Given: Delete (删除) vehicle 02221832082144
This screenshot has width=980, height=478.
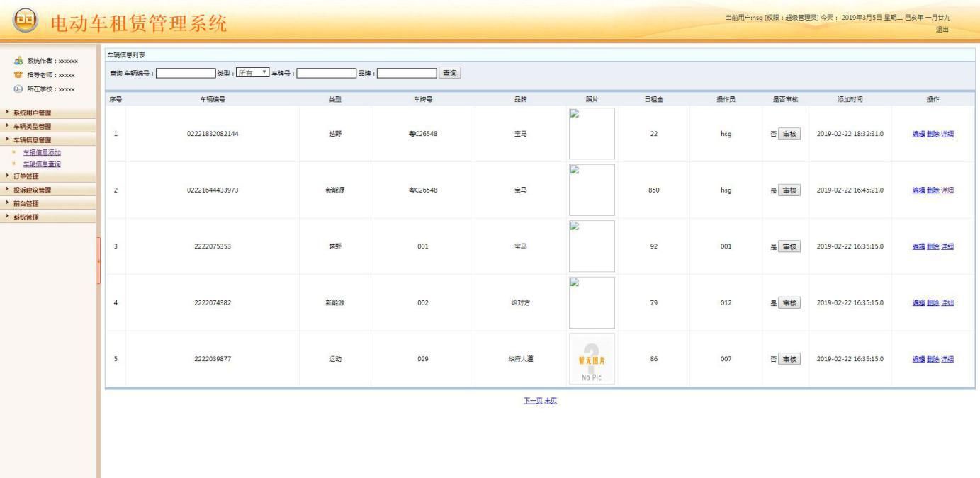Looking at the screenshot, I should tap(933, 134).
